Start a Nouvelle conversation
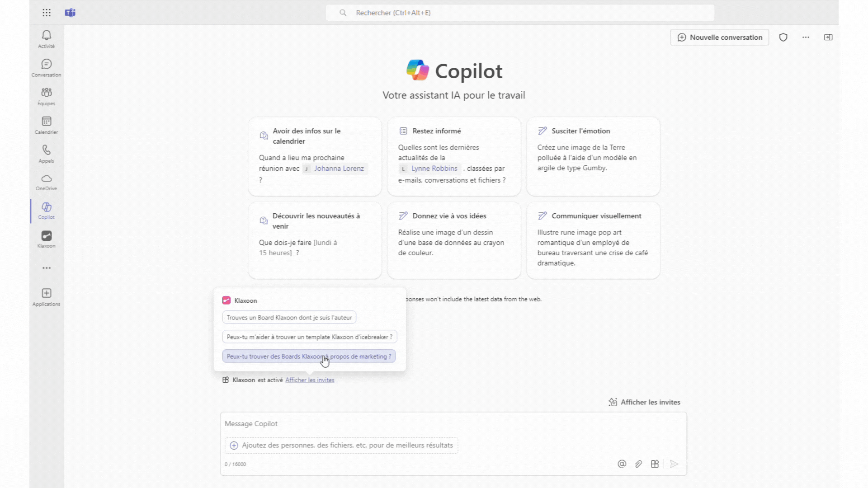The height and width of the screenshot is (488, 868). tap(720, 38)
